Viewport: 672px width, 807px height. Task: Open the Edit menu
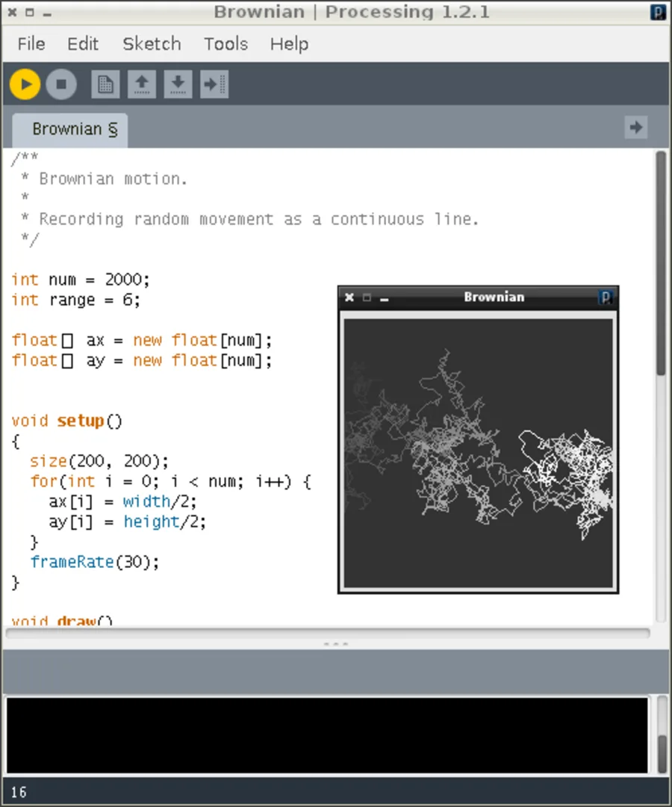(83, 44)
